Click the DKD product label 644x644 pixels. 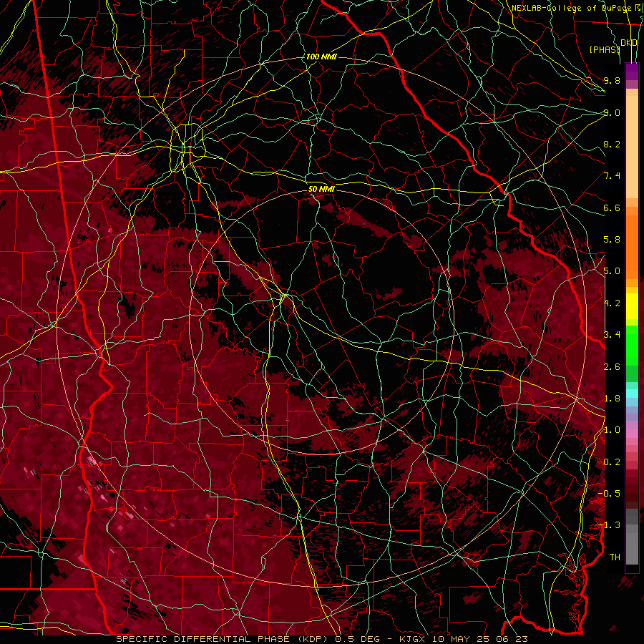coord(629,43)
